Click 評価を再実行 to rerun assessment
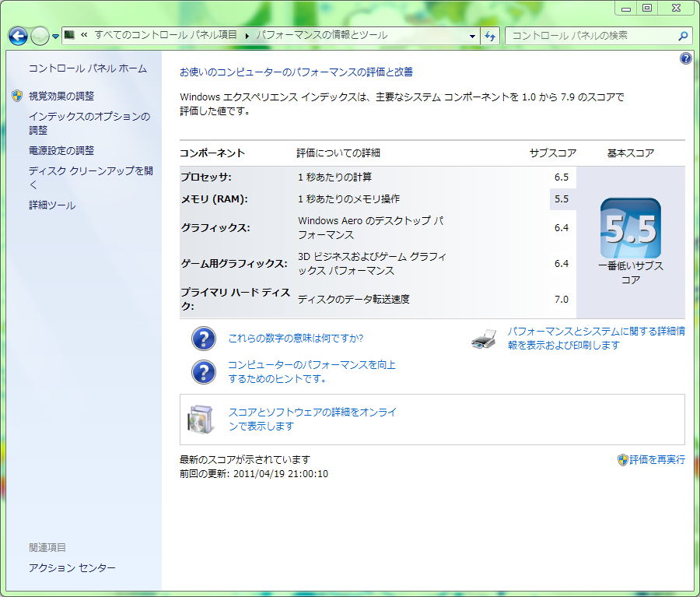The width and height of the screenshot is (700, 597). (x=657, y=460)
